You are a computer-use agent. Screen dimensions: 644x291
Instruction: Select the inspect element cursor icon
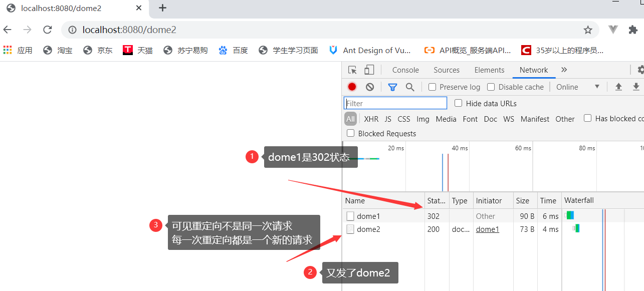pyautogui.click(x=352, y=70)
